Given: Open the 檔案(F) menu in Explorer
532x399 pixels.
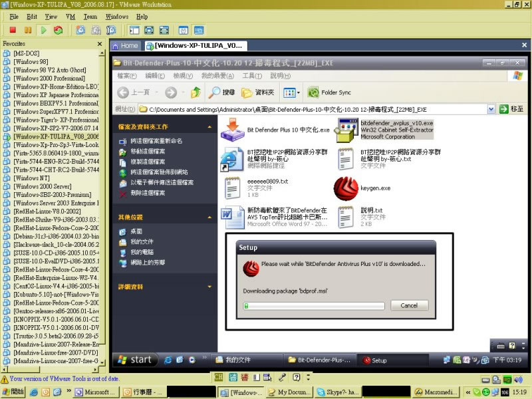Looking at the screenshot, I should 127,76.
